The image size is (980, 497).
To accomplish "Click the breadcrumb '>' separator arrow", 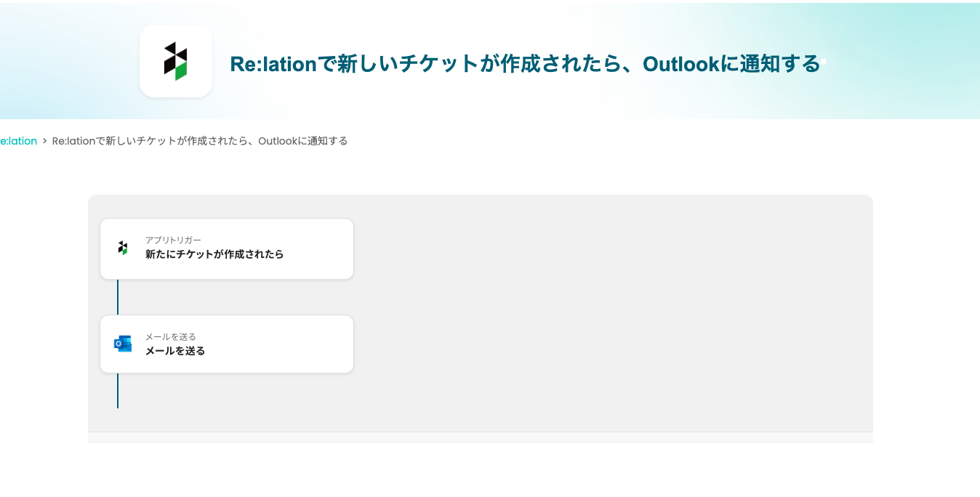I will tap(44, 141).
